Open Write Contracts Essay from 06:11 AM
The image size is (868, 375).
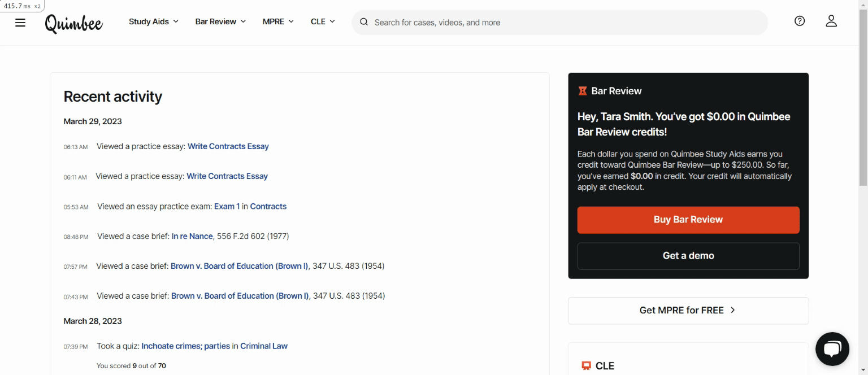coord(227,176)
